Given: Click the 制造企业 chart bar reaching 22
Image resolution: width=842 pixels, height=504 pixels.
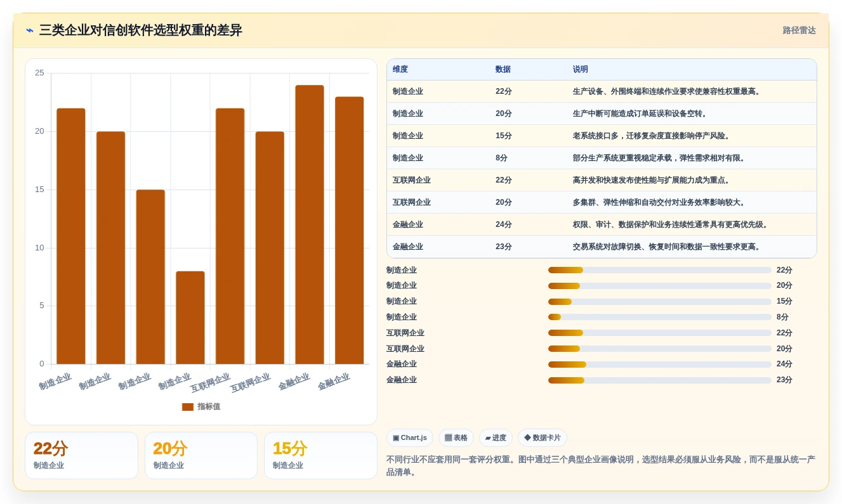Looking at the screenshot, I should [x=71, y=236].
